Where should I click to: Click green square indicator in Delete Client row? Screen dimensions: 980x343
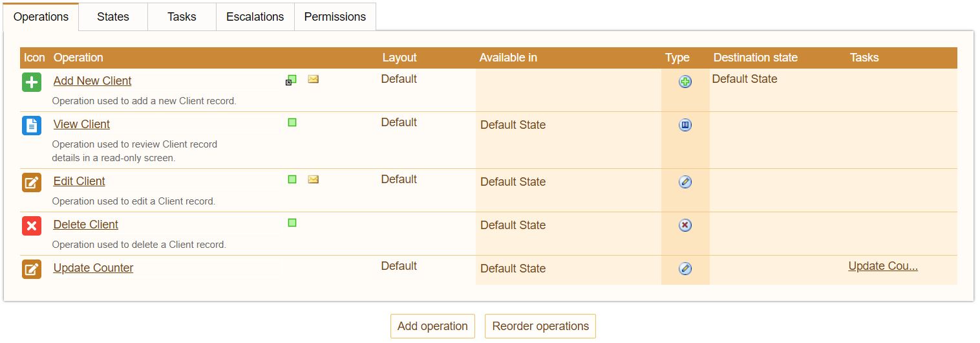click(292, 223)
